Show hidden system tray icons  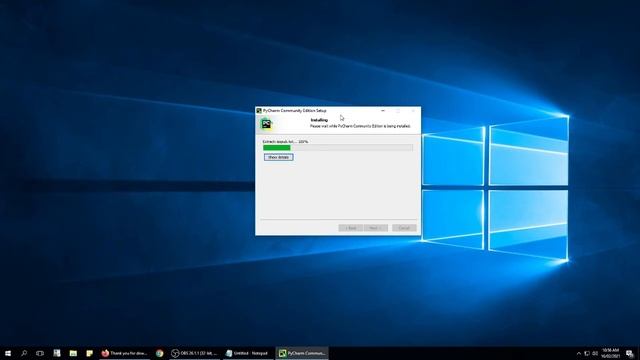(578, 353)
